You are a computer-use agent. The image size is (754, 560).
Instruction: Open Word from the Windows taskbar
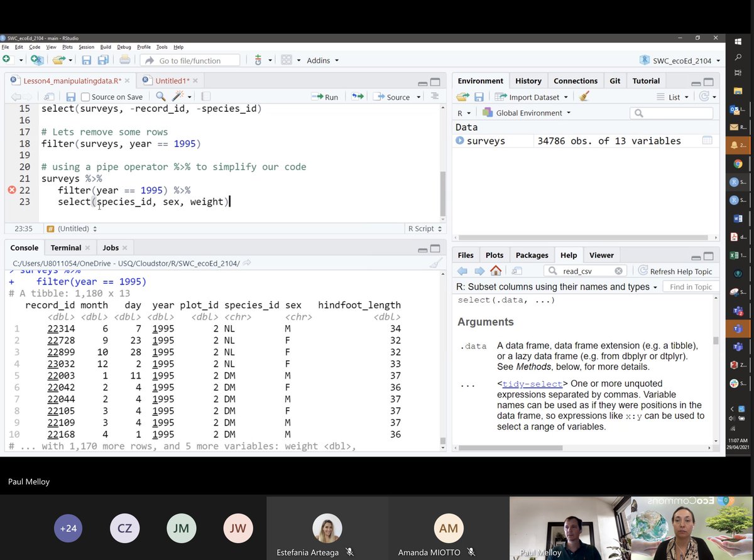738,218
